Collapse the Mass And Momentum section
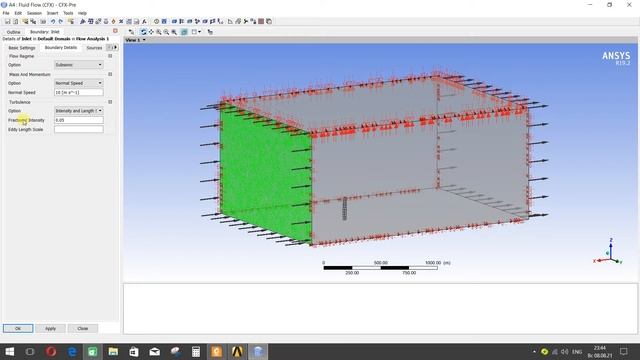 coord(110,74)
